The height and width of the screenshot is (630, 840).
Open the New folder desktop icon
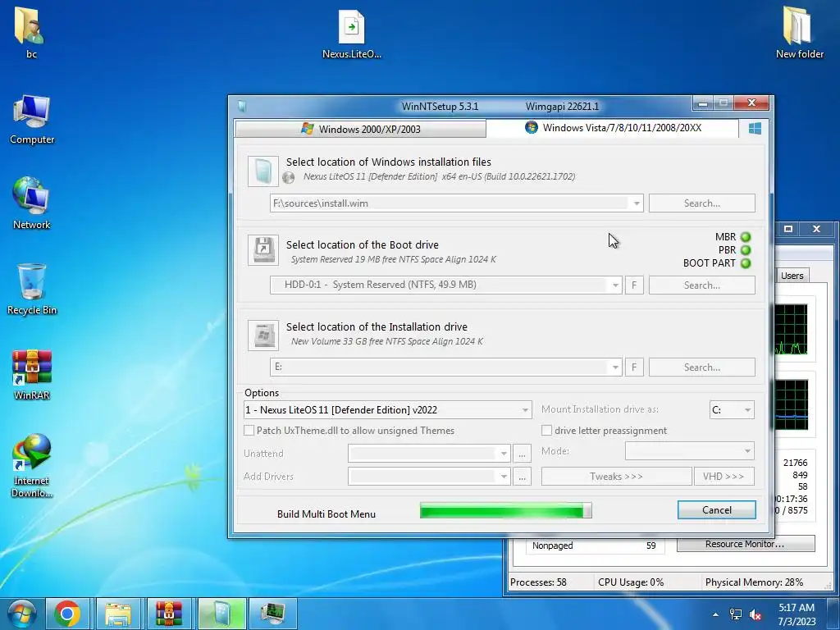(799, 32)
